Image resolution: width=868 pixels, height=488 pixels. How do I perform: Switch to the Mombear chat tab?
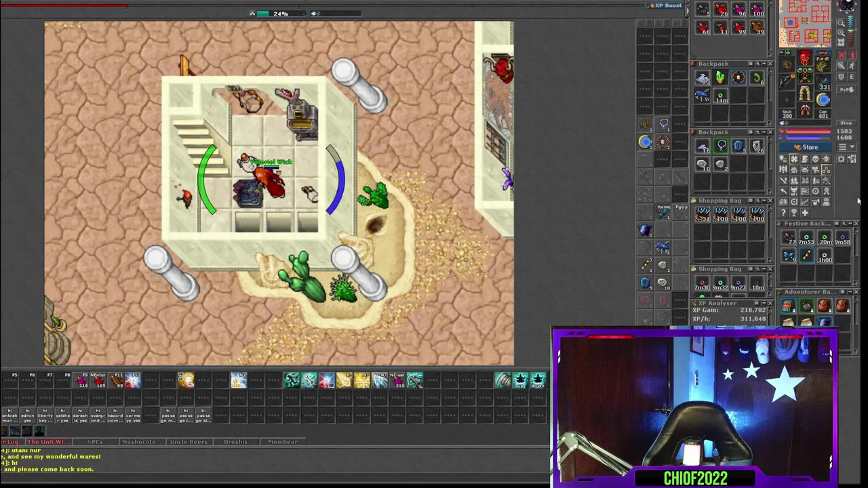[283, 442]
